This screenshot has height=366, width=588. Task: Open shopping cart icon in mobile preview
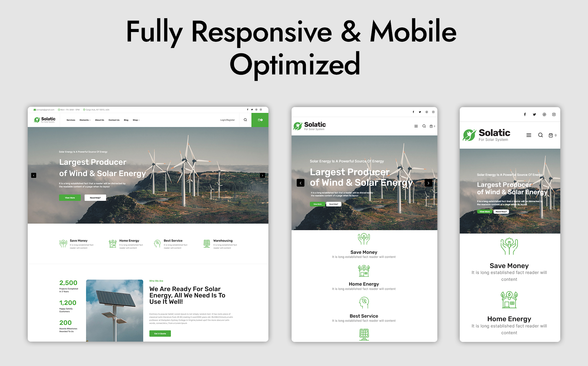(x=551, y=135)
